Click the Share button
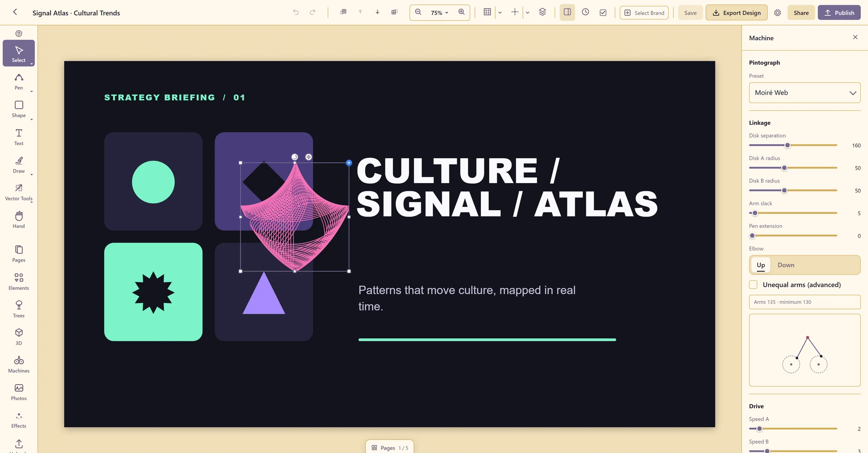Image resolution: width=868 pixels, height=453 pixels. (x=801, y=13)
